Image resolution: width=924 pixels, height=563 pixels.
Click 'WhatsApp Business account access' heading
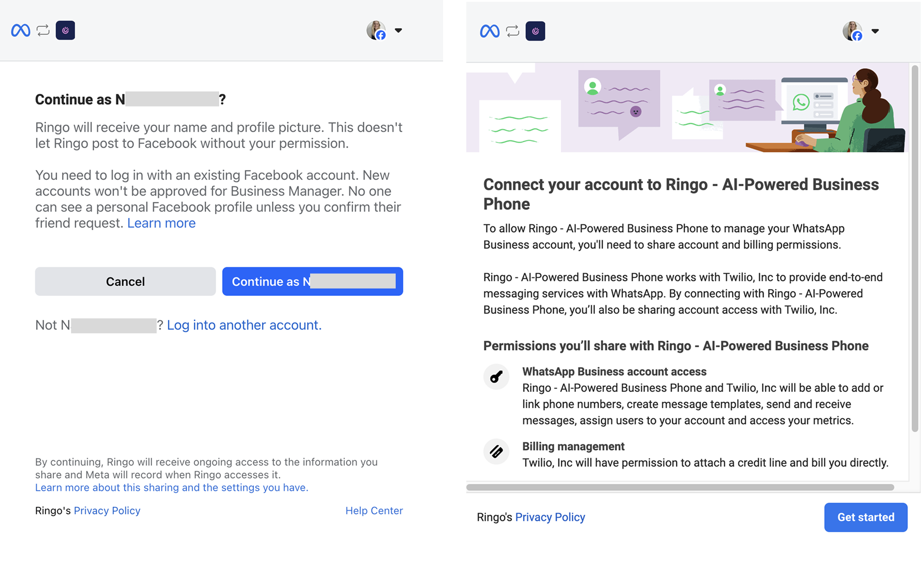point(614,371)
